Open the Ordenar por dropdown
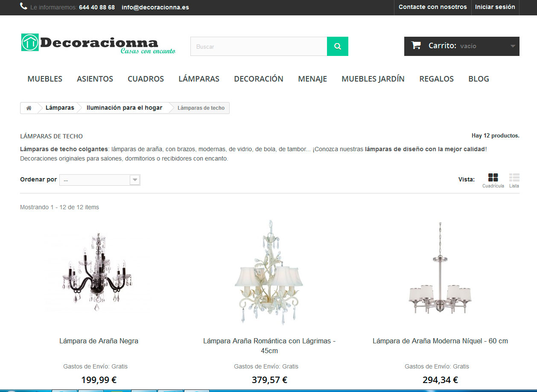The height and width of the screenshot is (392, 537). pos(100,180)
